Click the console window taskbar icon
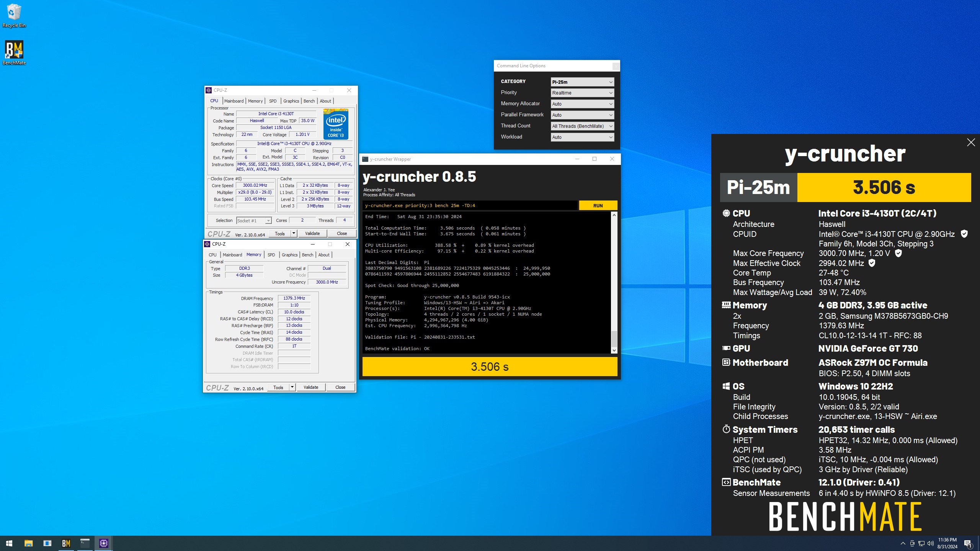This screenshot has height=551, width=980. click(85, 543)
